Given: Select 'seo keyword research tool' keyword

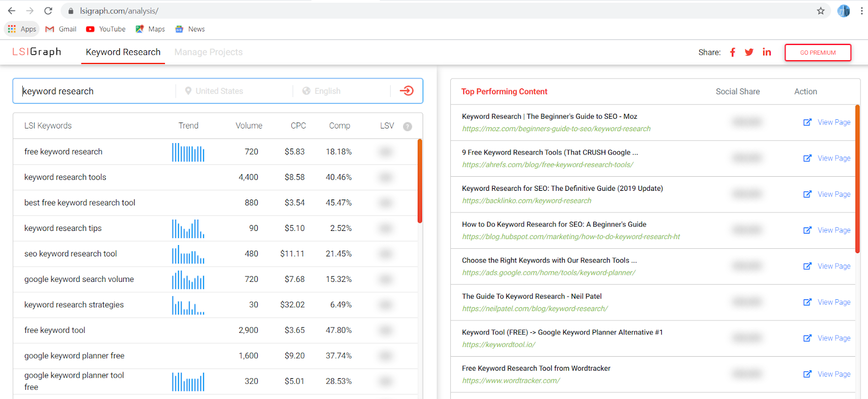Looking at the screenshot, I should [x=71, y=254].
